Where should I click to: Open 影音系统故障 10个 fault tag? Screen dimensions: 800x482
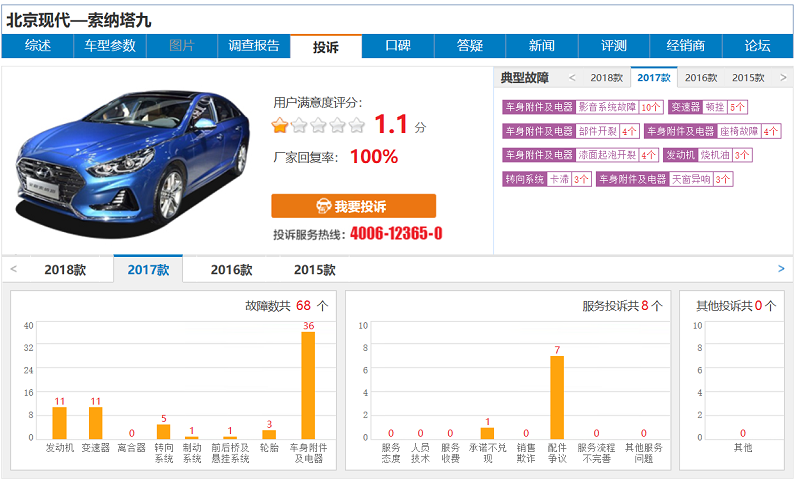(x=583, y=107)
